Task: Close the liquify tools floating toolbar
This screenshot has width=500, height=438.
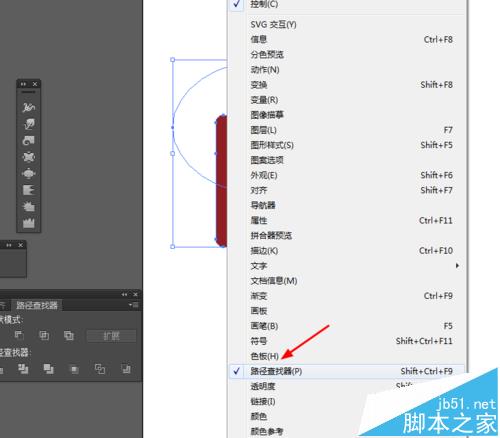Action: pyautogui.click(x=35, y=84)
